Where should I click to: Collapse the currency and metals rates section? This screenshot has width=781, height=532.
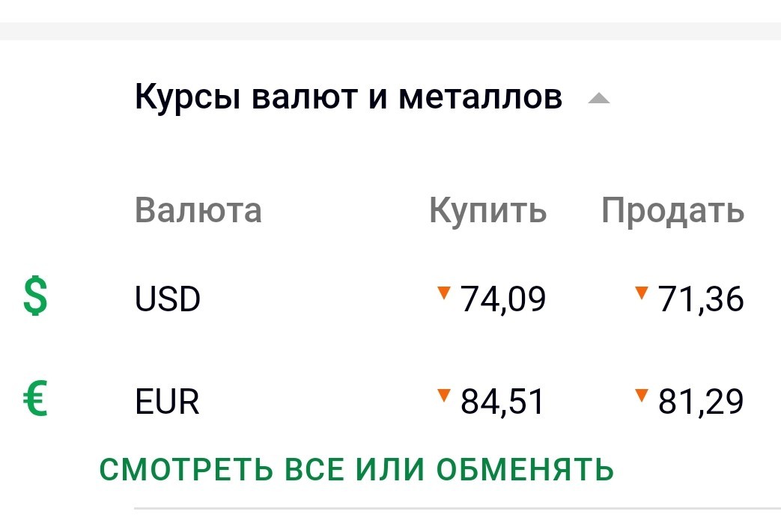pos(599,99)
